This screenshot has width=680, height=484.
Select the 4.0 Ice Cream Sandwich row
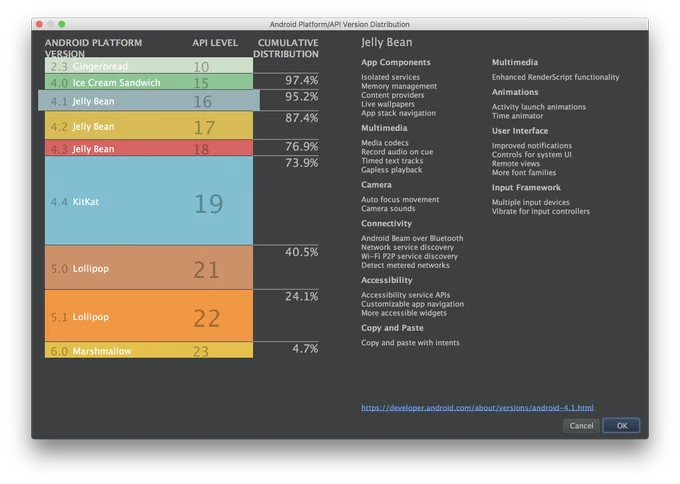pyautogui.click(x=149, y=82)
